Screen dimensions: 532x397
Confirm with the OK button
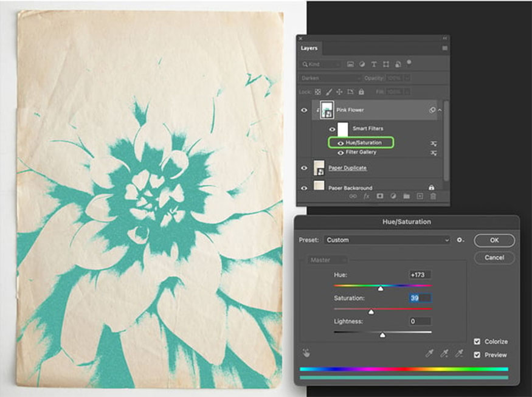(x=494, y=240)
